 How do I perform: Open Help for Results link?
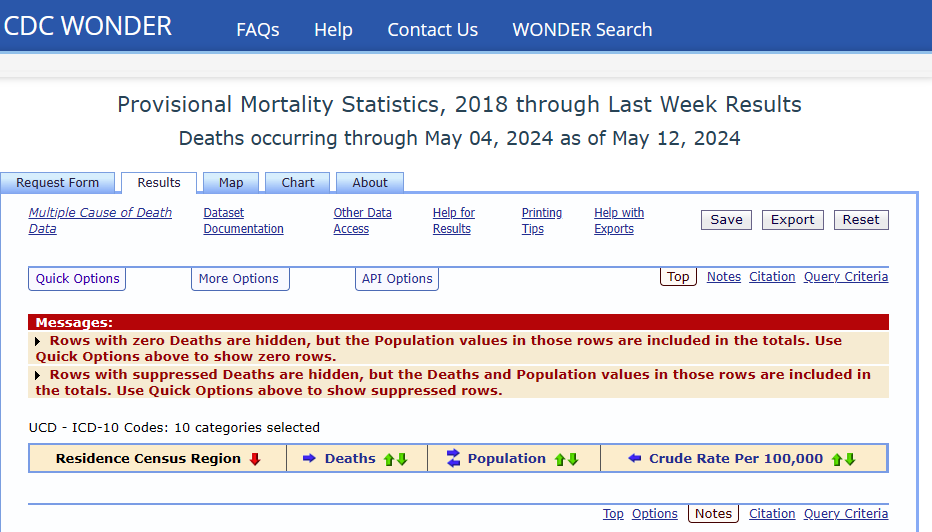[x=454, y=221]
